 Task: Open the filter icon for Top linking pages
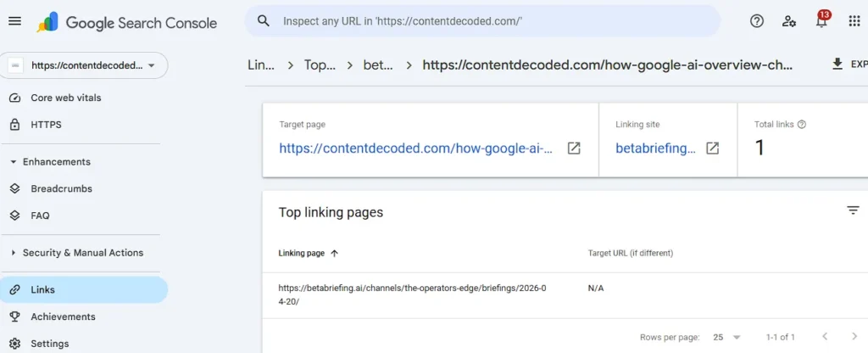(853, 210)
